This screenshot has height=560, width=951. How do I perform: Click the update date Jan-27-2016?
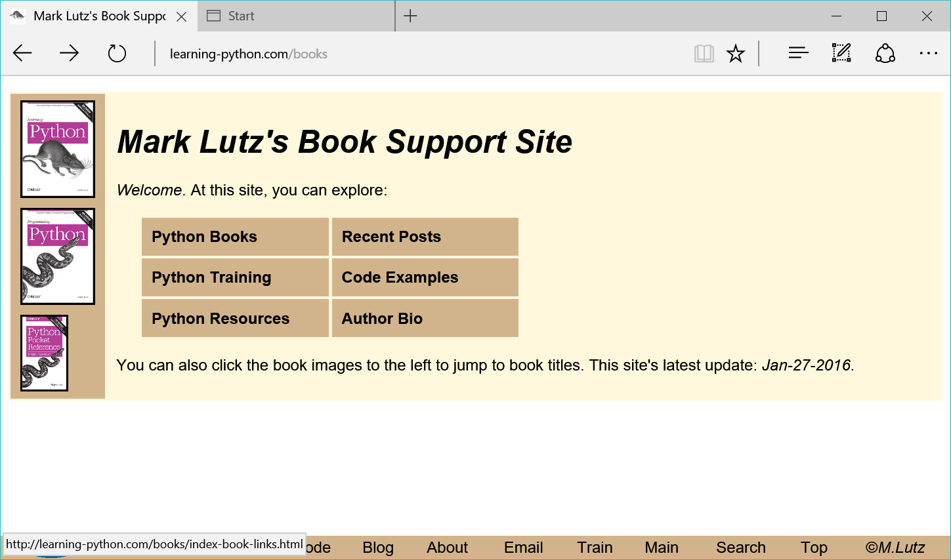click(x=806, y=365)
